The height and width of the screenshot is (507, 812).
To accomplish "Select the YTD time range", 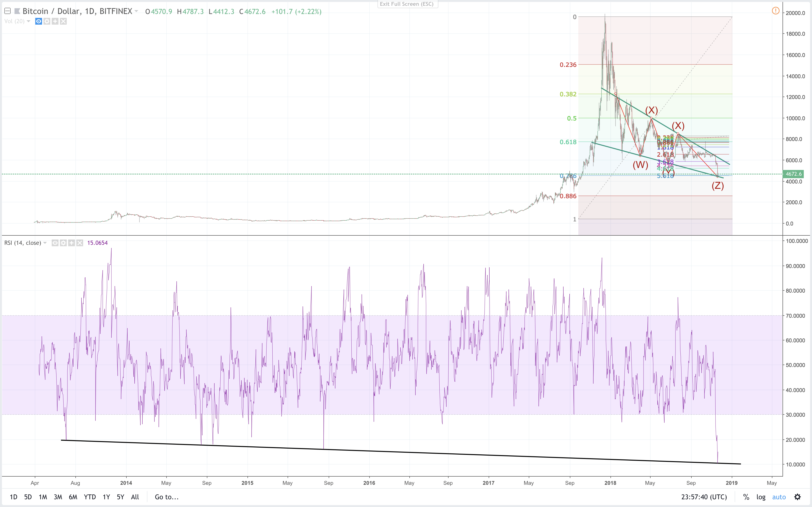I will 90,497.
